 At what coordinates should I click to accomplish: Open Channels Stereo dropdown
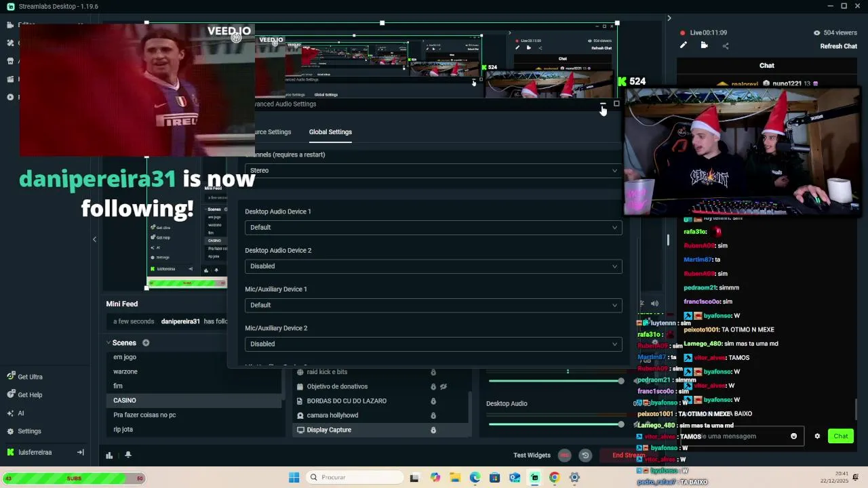[433, 171]
